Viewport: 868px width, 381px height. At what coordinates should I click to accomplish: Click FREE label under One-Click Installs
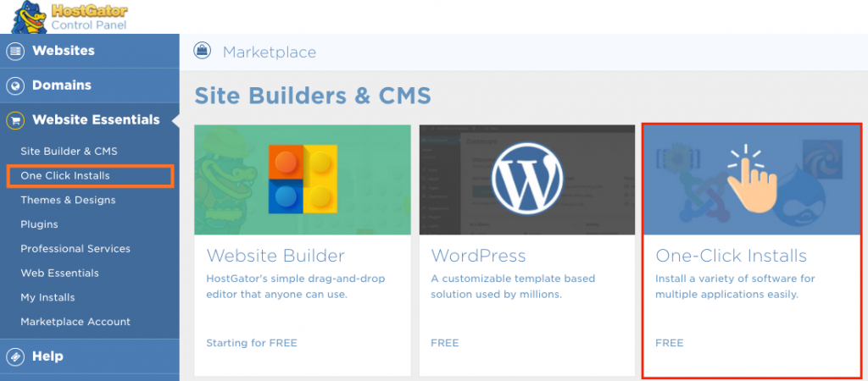coord(670,343)
